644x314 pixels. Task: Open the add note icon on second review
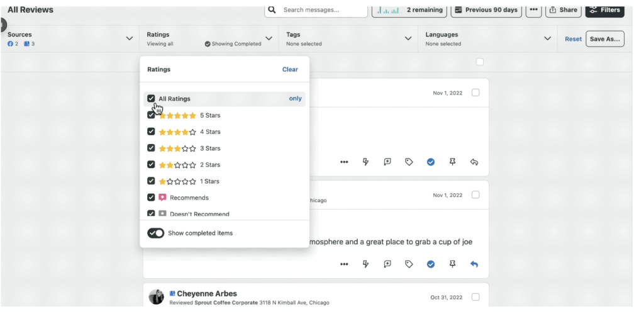[387, 264]
